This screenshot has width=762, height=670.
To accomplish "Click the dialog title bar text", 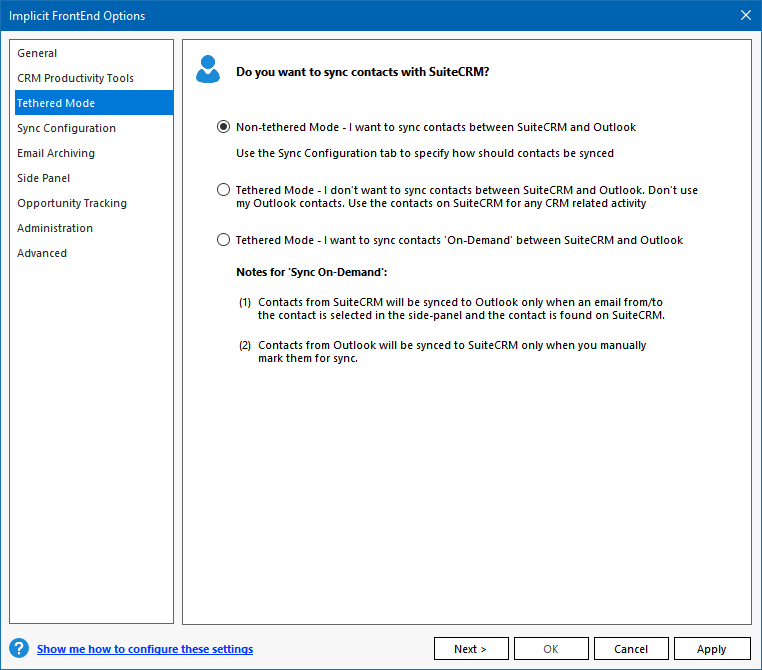I will click(77, 15).
